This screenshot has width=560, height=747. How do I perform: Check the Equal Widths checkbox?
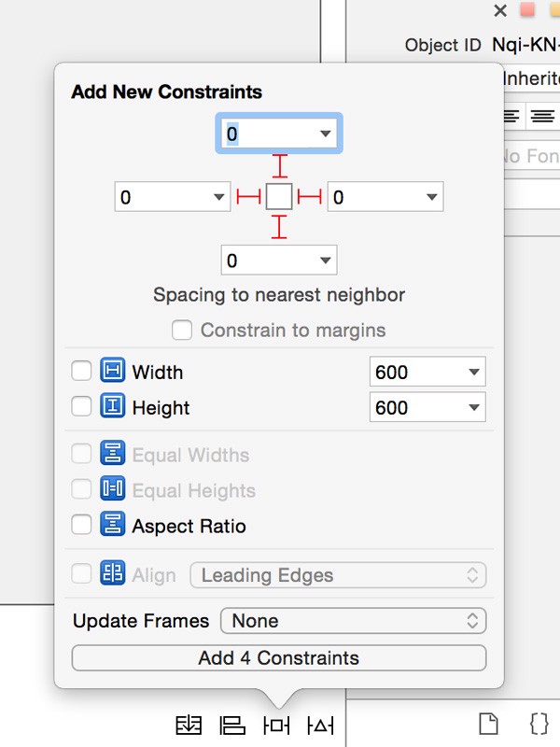click(x=81, y=454)
